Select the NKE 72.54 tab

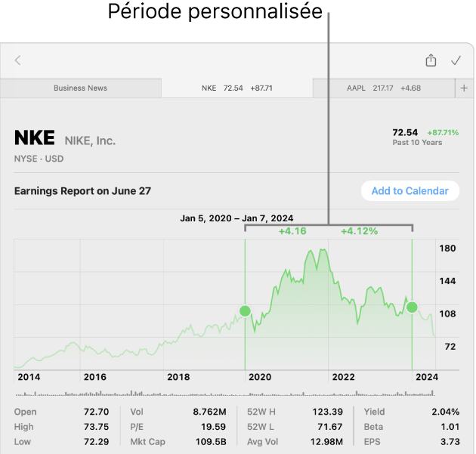click(x=237, y=88)
